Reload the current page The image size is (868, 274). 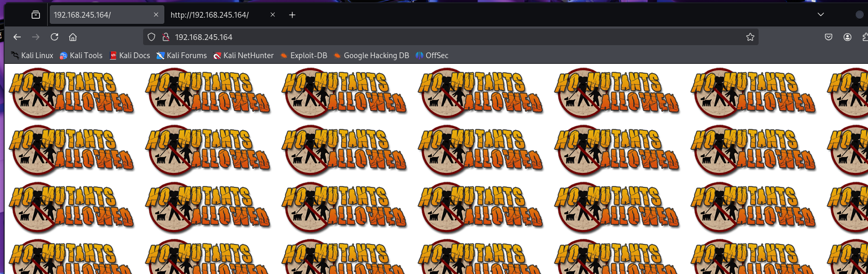[54, 37]
